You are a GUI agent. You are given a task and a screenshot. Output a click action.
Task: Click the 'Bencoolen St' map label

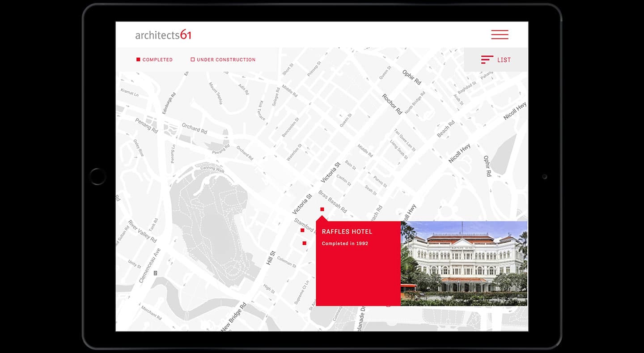(x=290, y=128)
